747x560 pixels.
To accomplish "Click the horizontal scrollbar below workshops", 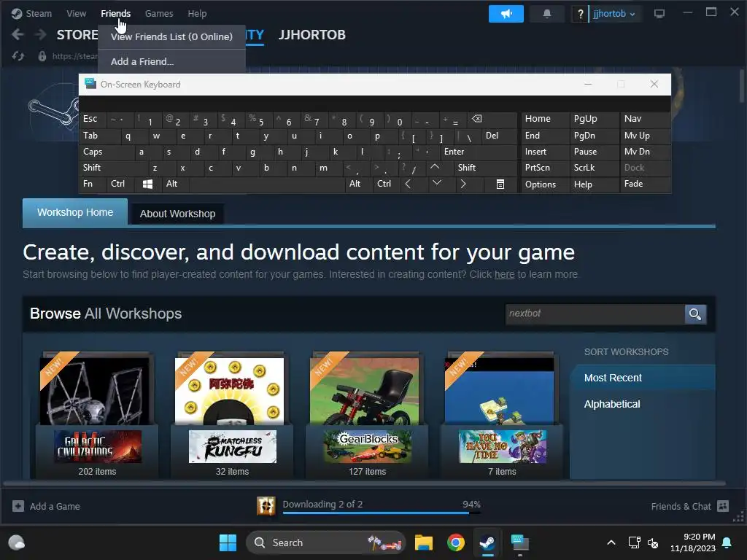I will [365, 483].
